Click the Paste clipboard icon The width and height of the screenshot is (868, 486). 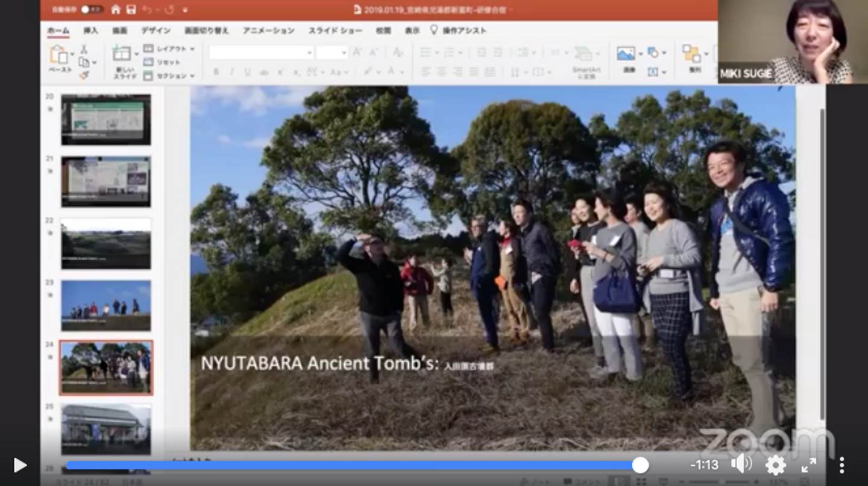(x=59, y=54)
